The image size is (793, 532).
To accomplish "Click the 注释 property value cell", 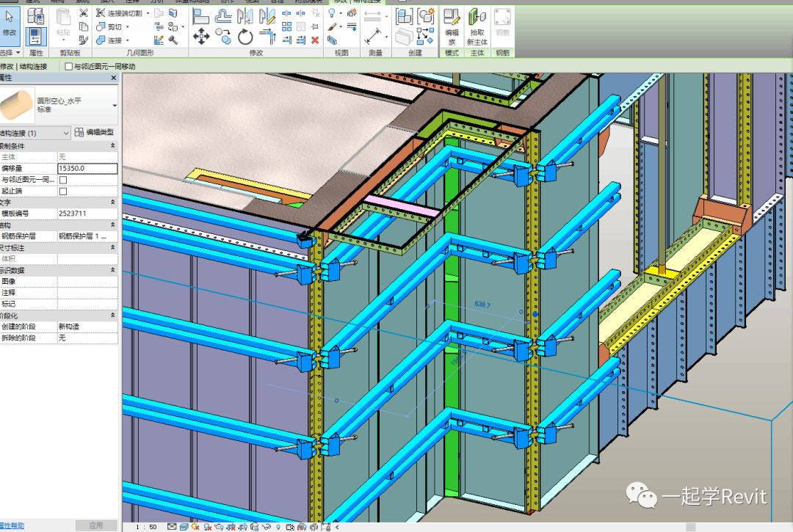I will [87, 293].
